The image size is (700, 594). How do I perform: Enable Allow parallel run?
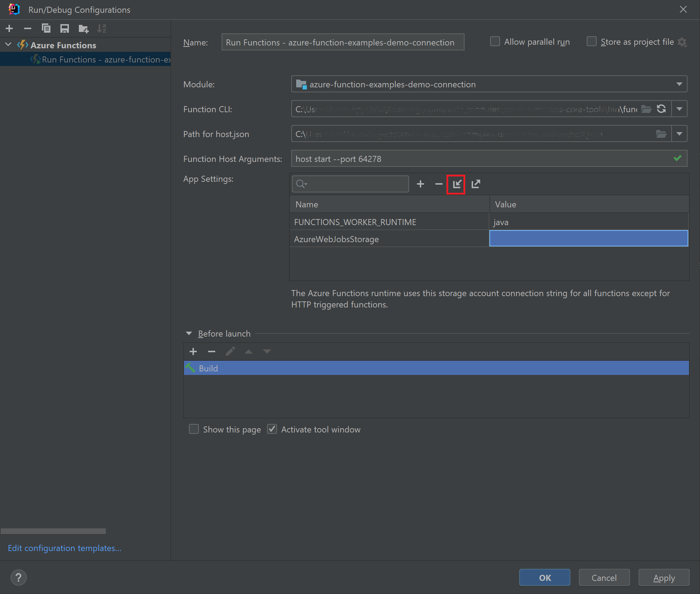[495, 42]
